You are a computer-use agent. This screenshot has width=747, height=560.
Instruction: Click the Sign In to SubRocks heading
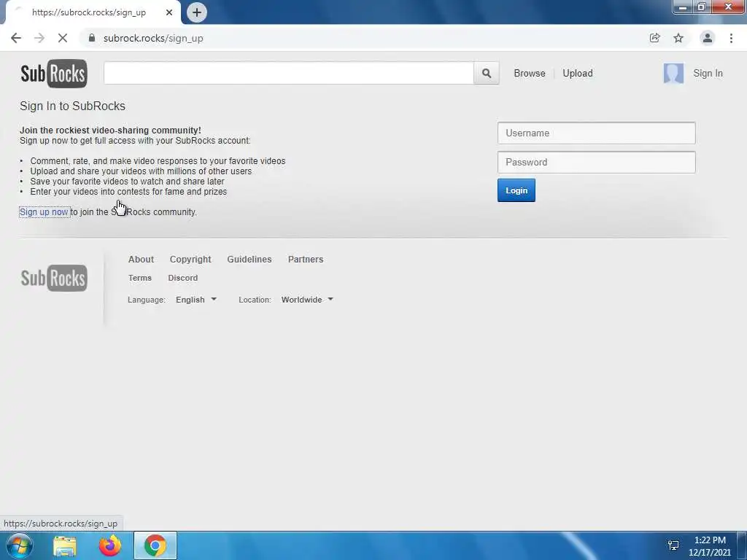click(72, 106)
